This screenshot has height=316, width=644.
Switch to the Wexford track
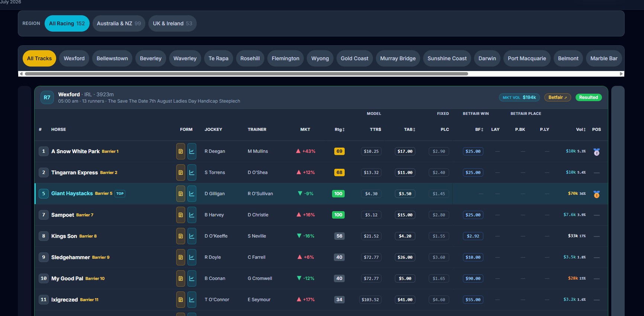point(74,58)
